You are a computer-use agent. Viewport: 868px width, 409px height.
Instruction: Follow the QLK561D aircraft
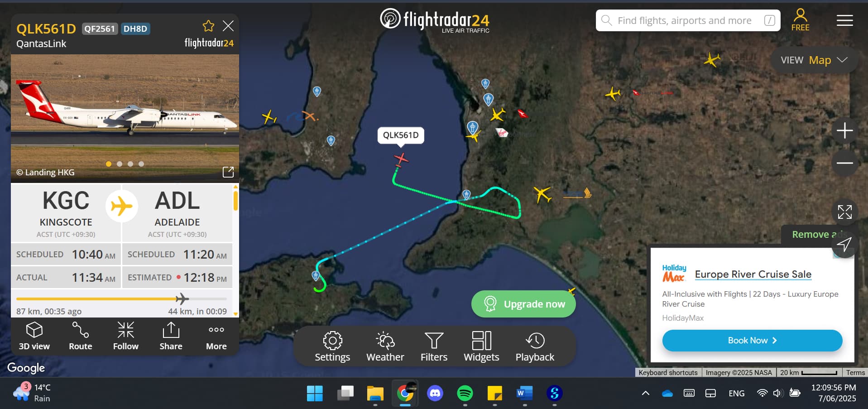tap(125, 336)
